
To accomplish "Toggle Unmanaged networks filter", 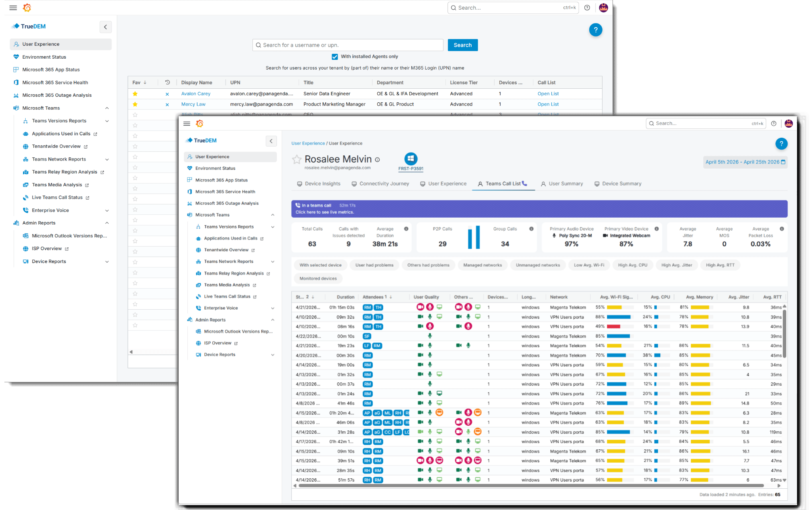I will [x=538, y=265].
